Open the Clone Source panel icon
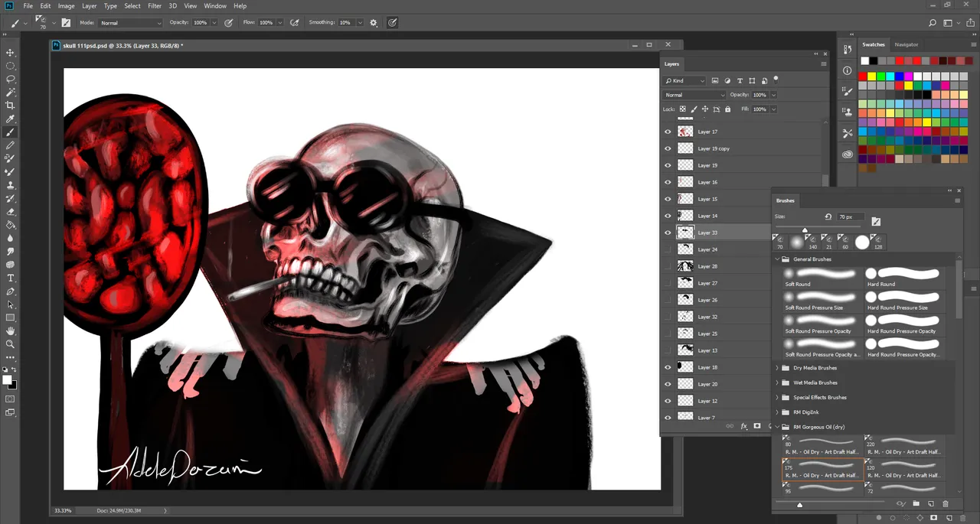This screenshot has height=524, width=980. pyautogui.click(x=847, y=112)
